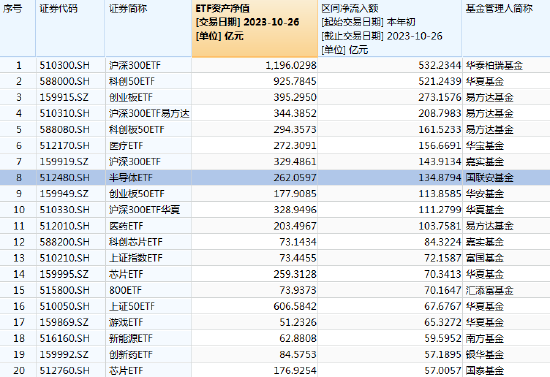Select net inflow value 521.2439
The width and height of the screenshot is (550, 377).
point(440,81)
